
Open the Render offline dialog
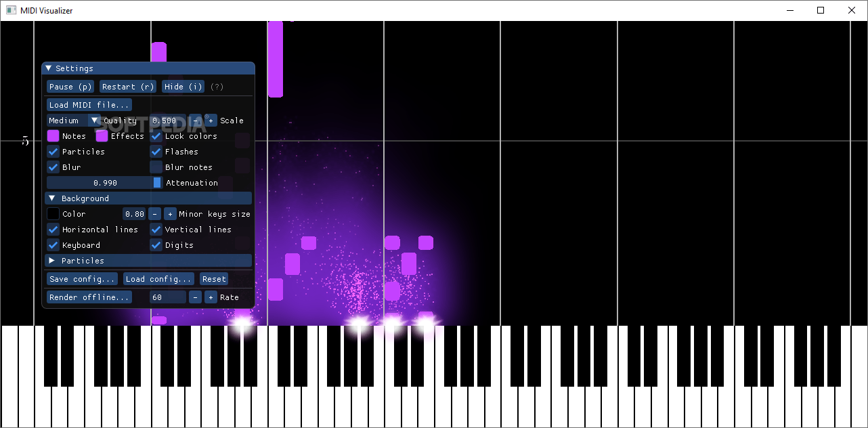[x=89, y=297]
